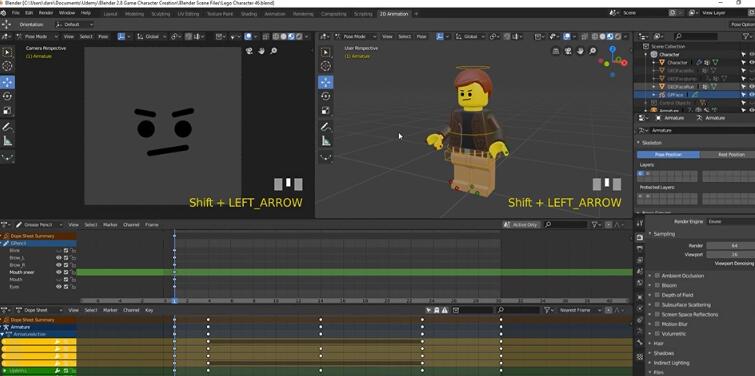The width and height of the screenshot is (755, 376).
Task: Click the outliner search field
Action: pos(696,37)
